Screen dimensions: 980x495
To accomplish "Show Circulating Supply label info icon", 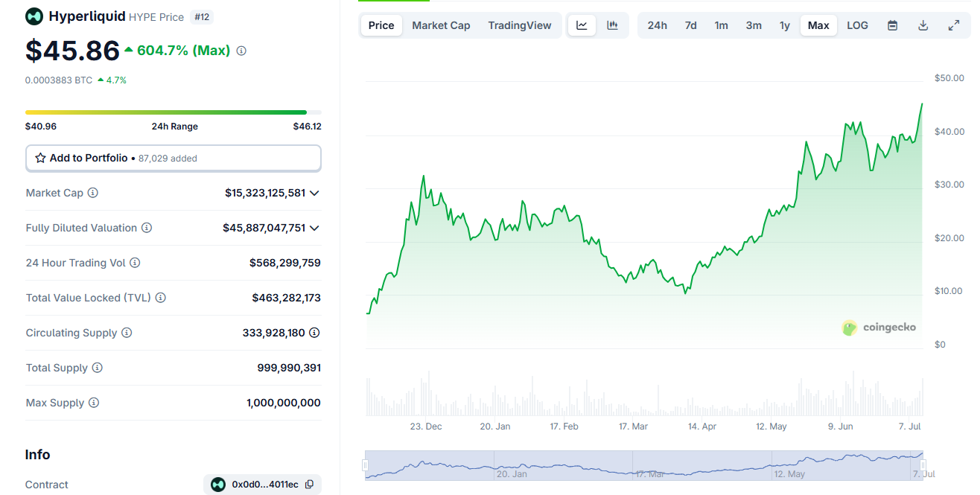I will (x=127, y=333).
